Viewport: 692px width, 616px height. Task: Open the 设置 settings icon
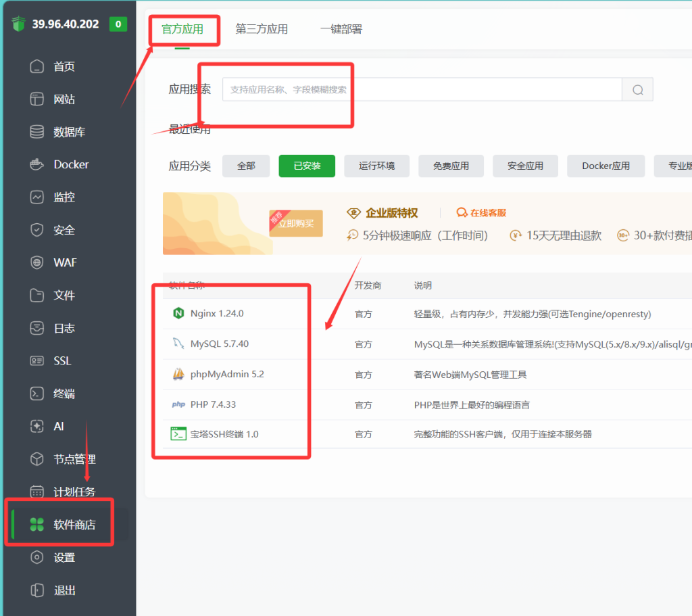coord(37,557)
